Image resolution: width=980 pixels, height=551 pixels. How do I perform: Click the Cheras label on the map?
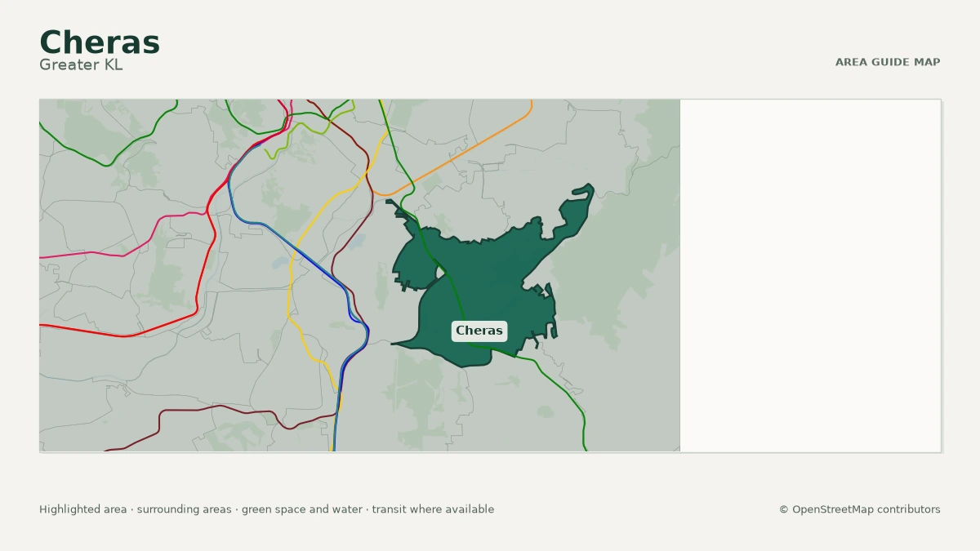(x=479, y=331)
